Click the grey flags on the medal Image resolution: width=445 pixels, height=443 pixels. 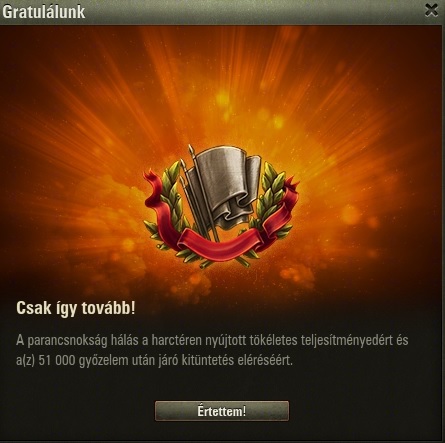coord(223,187)
